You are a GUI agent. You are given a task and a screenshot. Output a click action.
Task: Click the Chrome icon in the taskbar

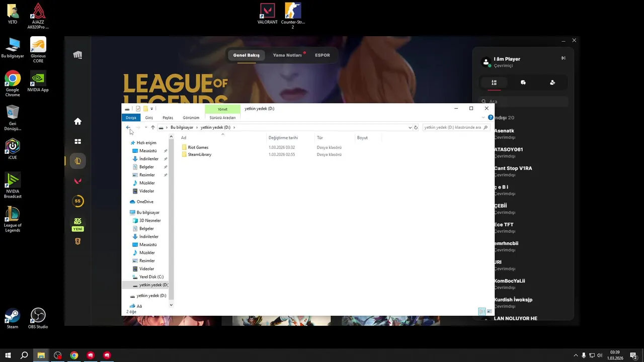74,355
